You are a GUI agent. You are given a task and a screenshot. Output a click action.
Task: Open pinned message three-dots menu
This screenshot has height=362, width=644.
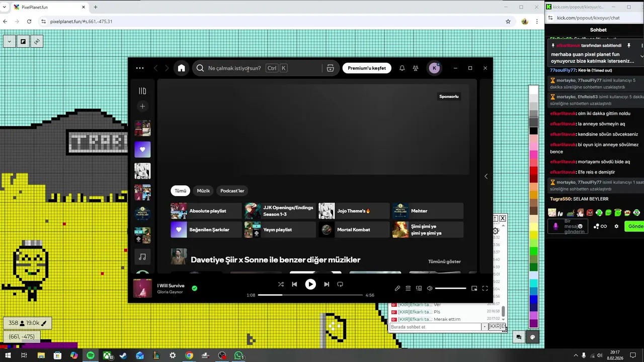pos(642,46)
